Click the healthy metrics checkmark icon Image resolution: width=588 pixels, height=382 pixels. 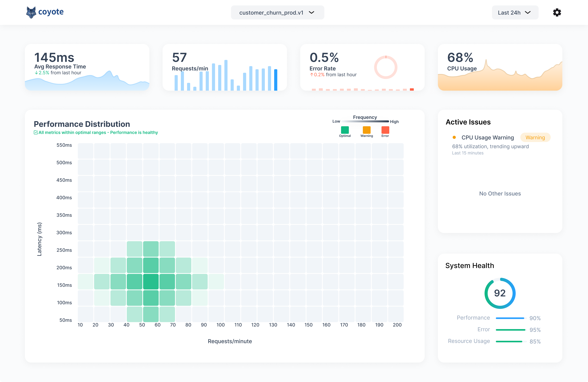(x=36, y=132)
